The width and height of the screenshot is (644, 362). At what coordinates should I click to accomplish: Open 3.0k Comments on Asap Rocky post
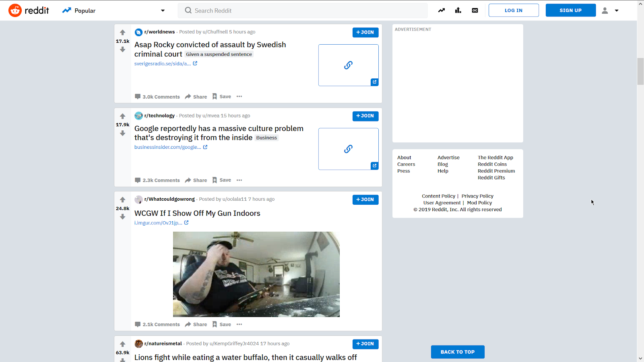[x=157, y=97]
